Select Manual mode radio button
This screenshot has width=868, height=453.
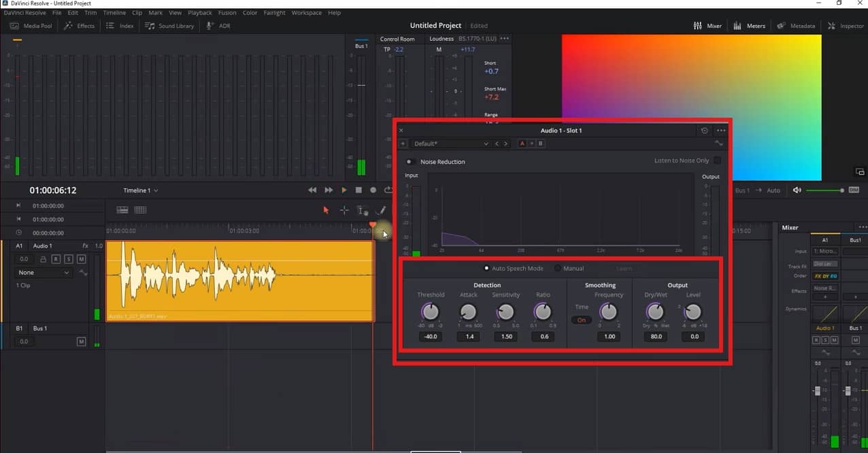(x=558, y=268)
